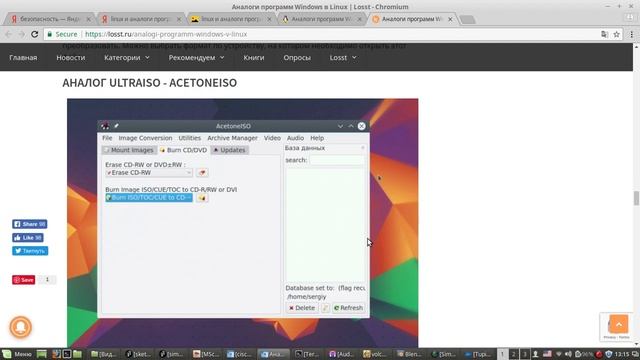Screen dimensions: 640x360
Task: Expand the Категории dropdown menu
Action: click(127, 58)
